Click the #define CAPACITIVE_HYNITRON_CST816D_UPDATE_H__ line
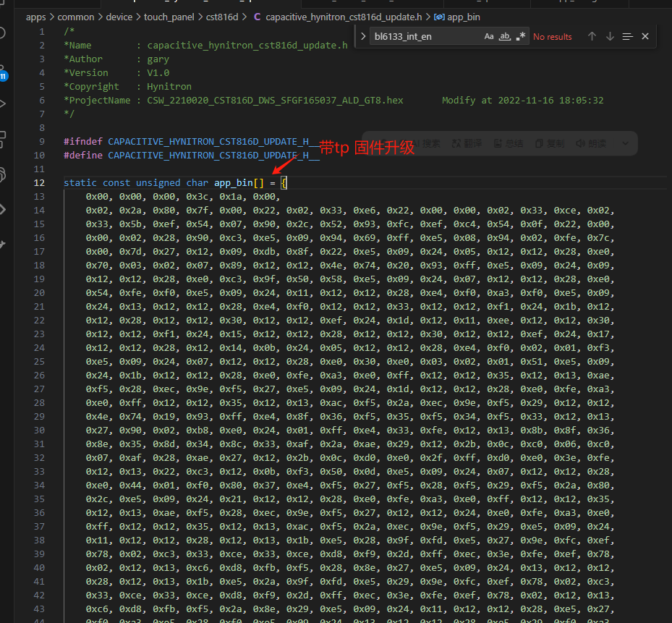This screenshot has height=623, width=672. [192, 156]
